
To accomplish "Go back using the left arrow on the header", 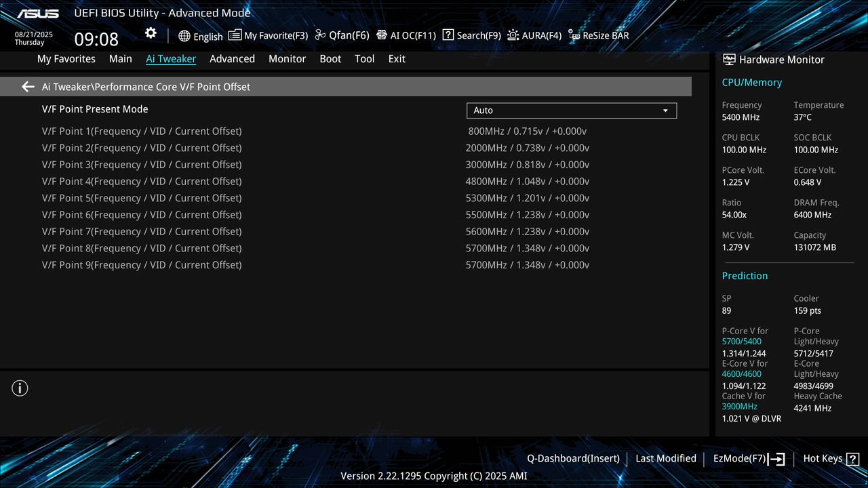I will [27, 86].
